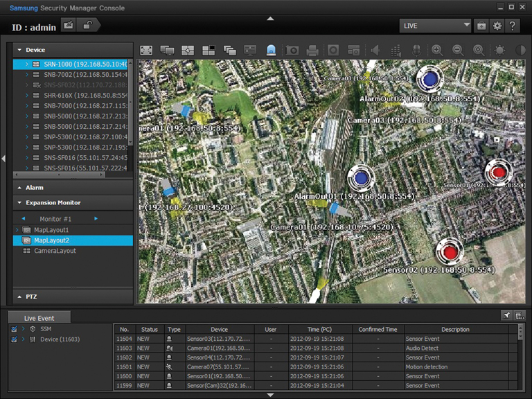532x399 pixels.
Task: Switch to the Live Event tab
Action: pyautogui.click(x=39, y=317)
